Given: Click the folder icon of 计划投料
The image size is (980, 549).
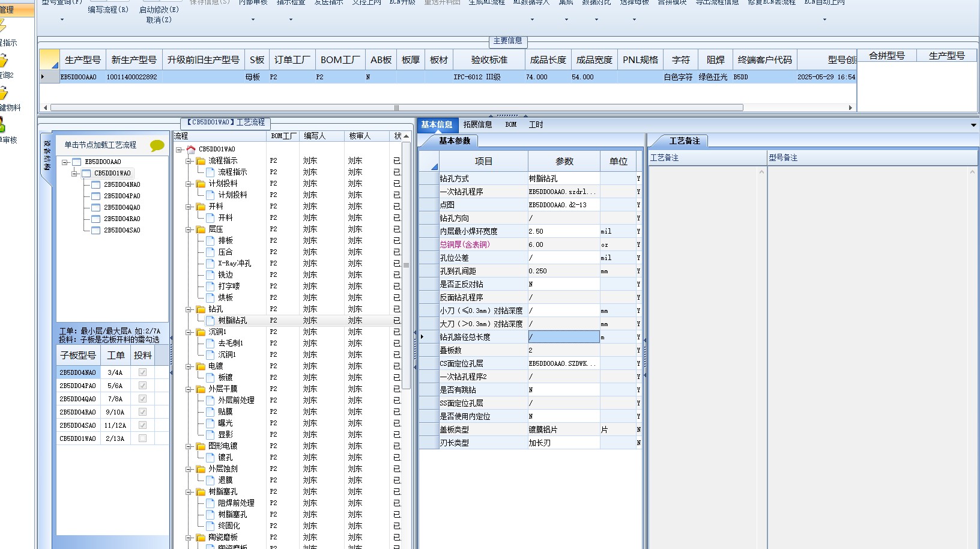Looking at the screenshot, I should pyautogui.click(x=201, y=183).
